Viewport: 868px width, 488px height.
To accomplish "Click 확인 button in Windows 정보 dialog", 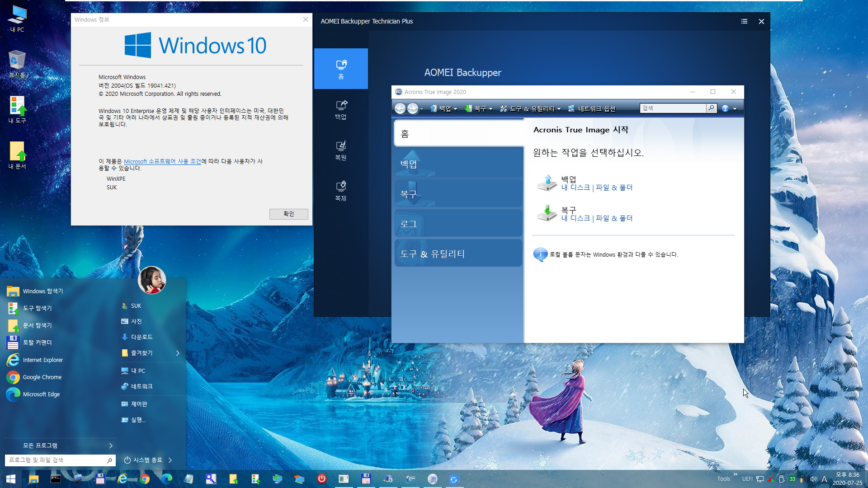I will click(x=288, y=214).
